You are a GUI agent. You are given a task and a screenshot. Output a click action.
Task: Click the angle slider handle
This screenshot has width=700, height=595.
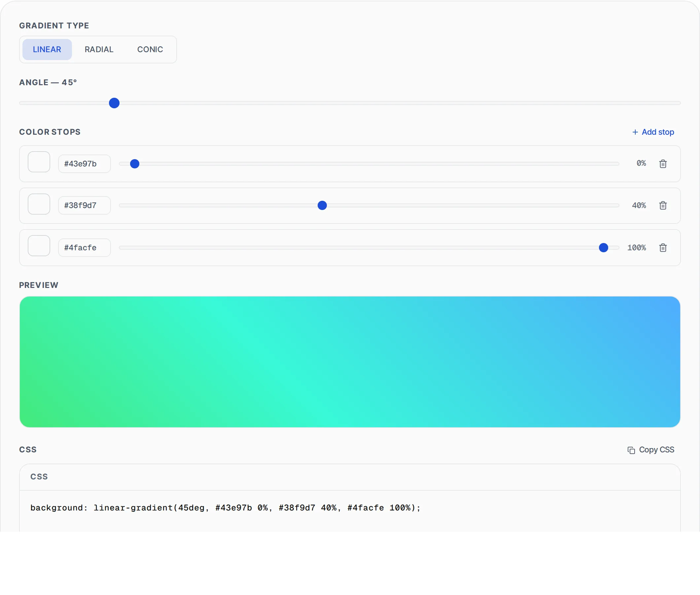point(114,103)
